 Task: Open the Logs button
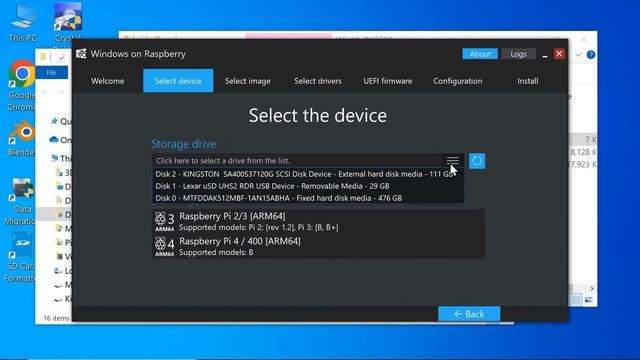(518, 54)
